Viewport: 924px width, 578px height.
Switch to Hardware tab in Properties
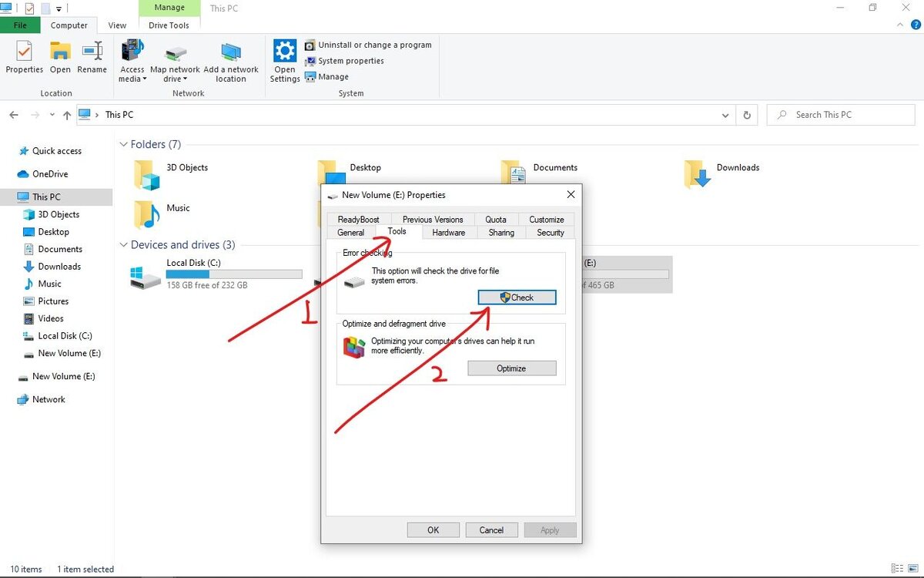[x=448, y=232]
